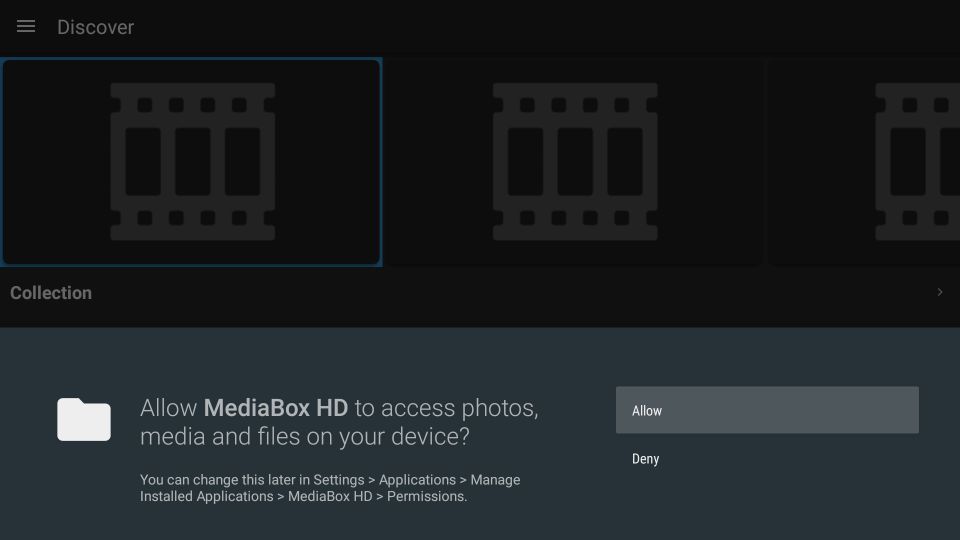The height and width of the screenshot is (540, 960).
Task: Click the Discover page title
Action: point(96,27)
